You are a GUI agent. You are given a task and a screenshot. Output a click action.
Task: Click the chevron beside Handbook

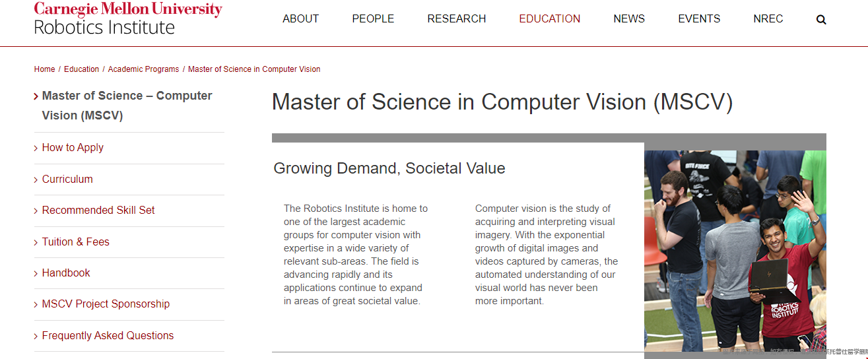pyautogui.click(x=36, y=273)
